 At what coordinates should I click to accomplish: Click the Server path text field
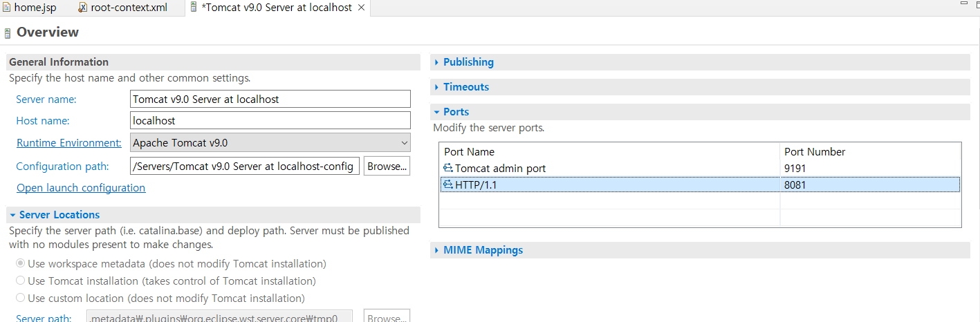[x=220, y=317]
